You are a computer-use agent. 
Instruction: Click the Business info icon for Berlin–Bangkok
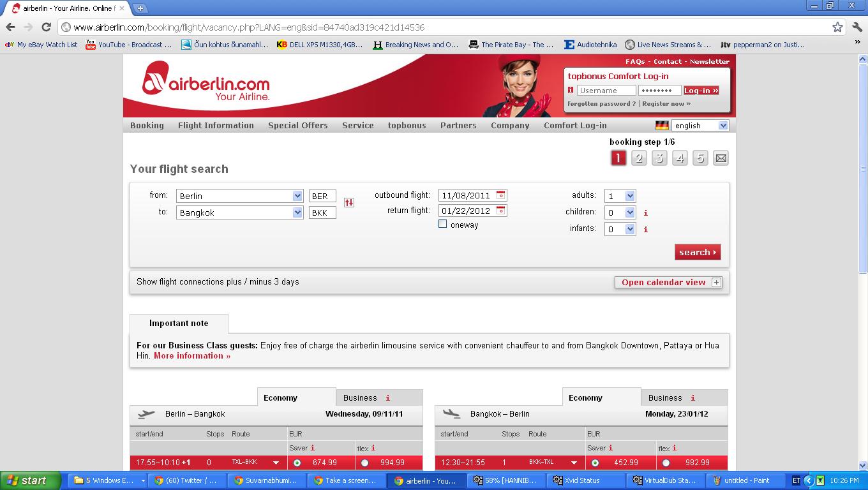coord(387,398)
